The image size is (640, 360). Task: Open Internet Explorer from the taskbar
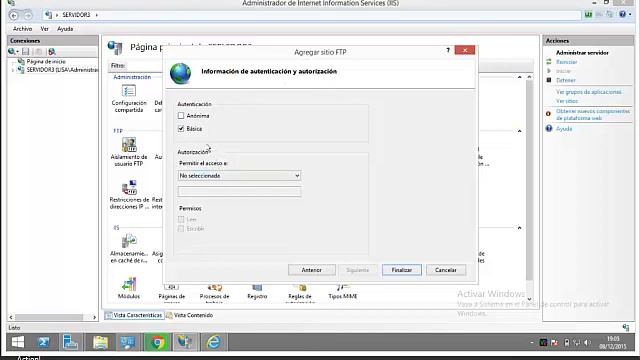click(213, 342)
